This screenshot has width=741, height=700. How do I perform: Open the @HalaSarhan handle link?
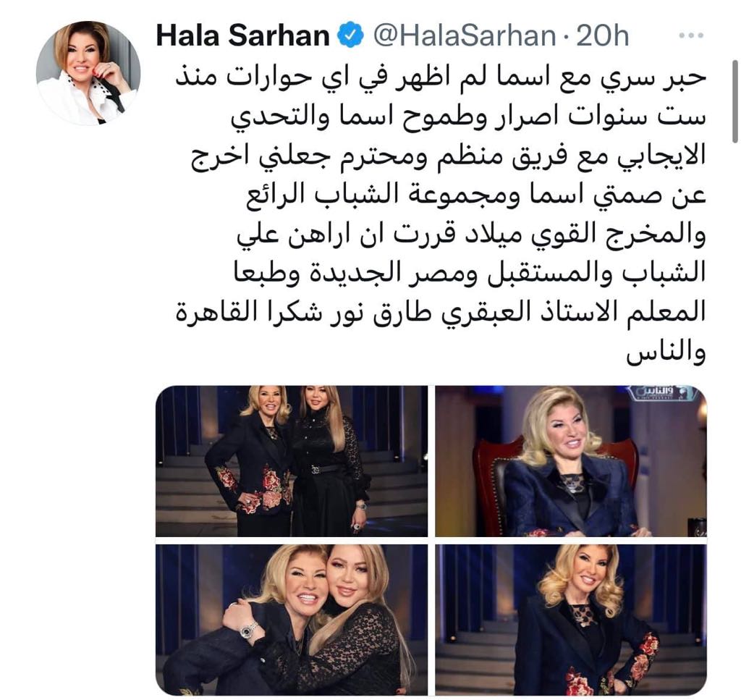pyautogui.click(x=465, y=36)
